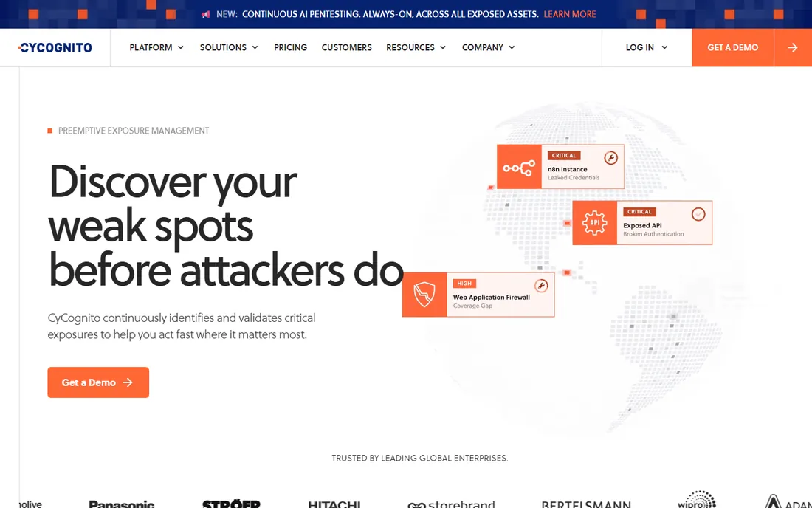Click 'Web Application Firewall' title
This screenshot has height=508, width=812.
click(492, 298)
